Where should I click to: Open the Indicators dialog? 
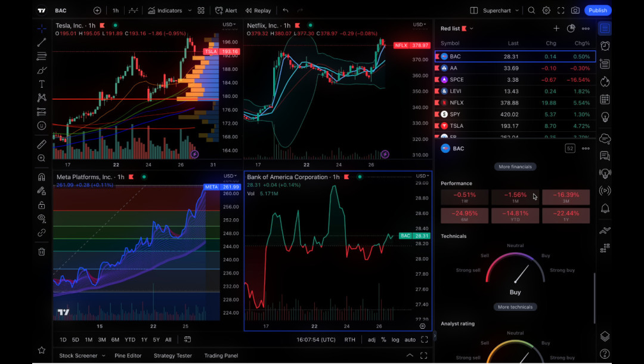(x=165, y=10)
